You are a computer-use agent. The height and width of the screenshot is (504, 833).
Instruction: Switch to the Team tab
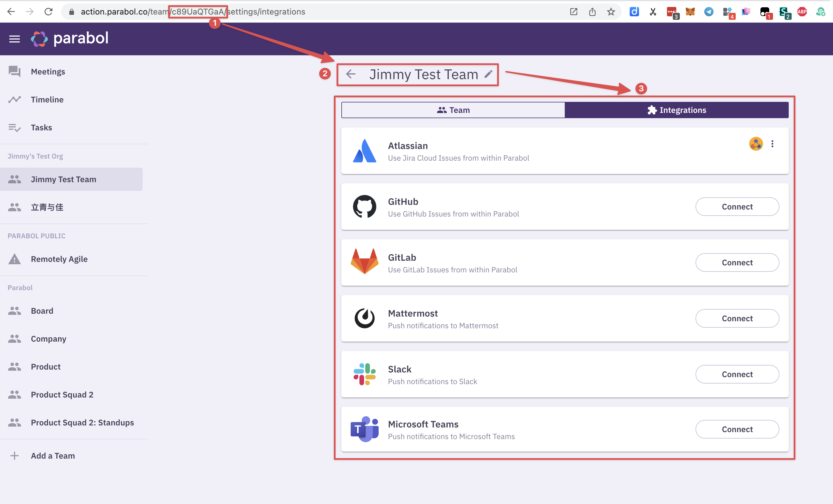(x=453, y=110)
